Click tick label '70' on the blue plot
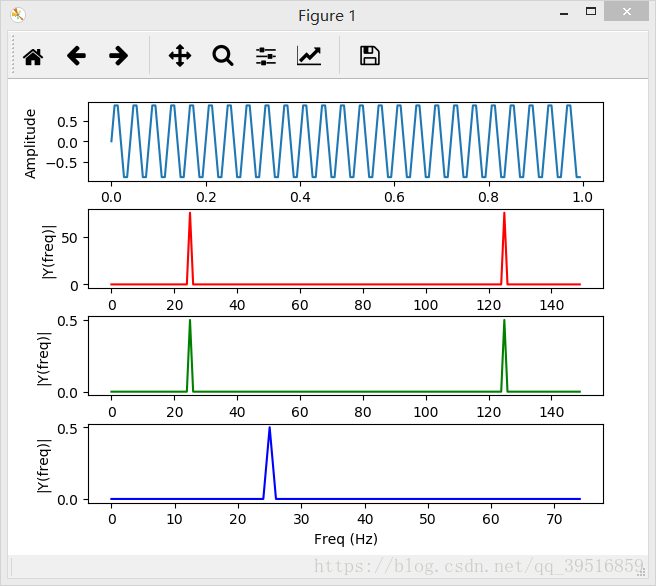Viewport: 656px width, 586px height. coord(554,519)
